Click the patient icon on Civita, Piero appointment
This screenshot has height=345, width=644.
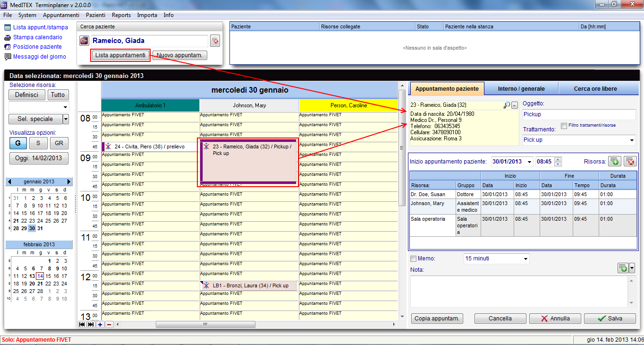pyautogui.click(x=108, y=147)
